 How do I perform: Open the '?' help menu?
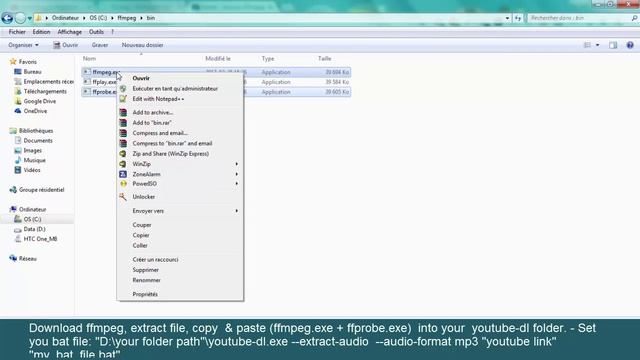(x=112, y=32)
